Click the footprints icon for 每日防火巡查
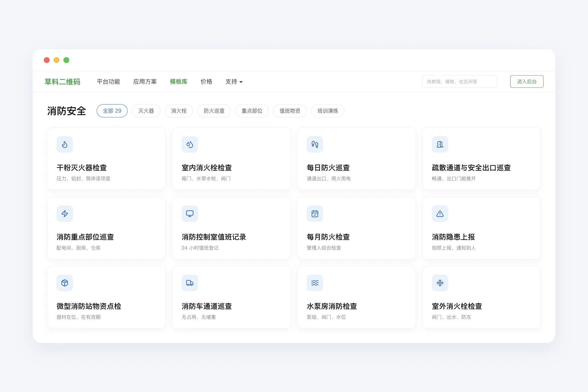Image resolution: width=588 pixels, height=392 pixels. pos(315,144)
